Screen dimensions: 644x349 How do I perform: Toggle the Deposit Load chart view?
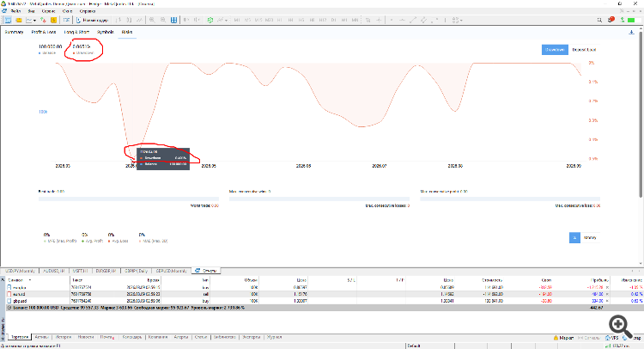coord(584,50)
